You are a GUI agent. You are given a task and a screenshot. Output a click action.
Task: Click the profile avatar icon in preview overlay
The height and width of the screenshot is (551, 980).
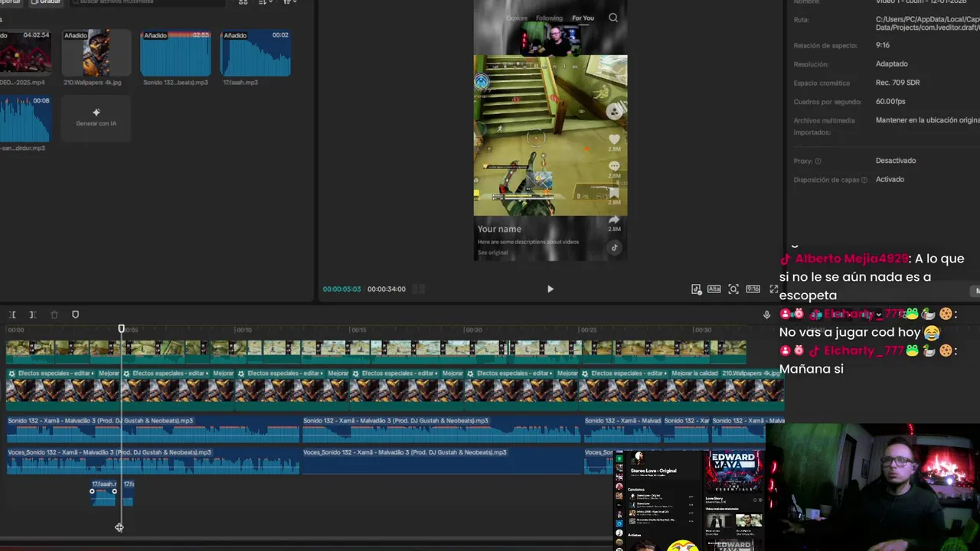point(614,112)
